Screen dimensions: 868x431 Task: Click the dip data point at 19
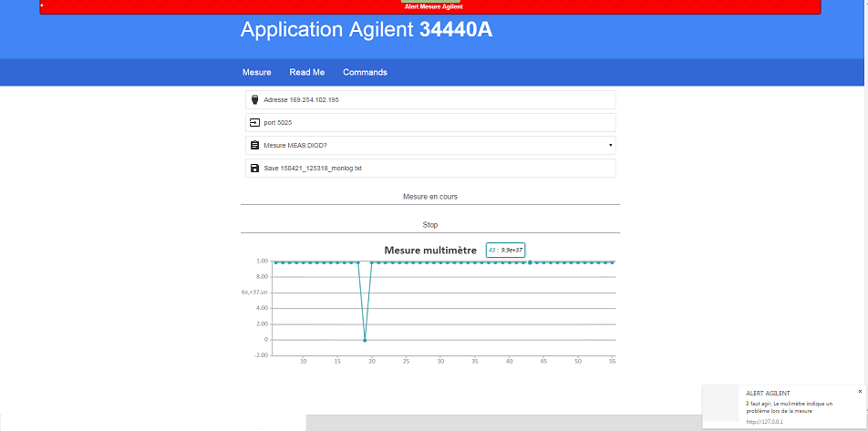pyautogui.click(x=365, y=340)
